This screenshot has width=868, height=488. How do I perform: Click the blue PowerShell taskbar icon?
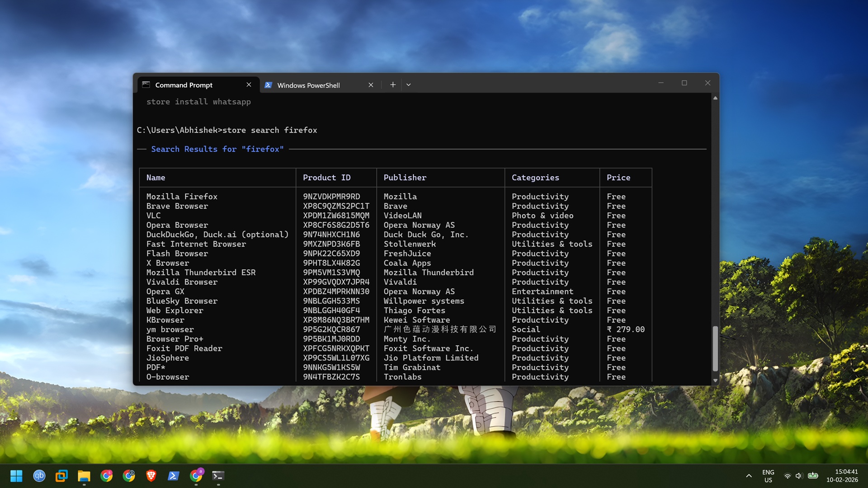tap(173, 476)
